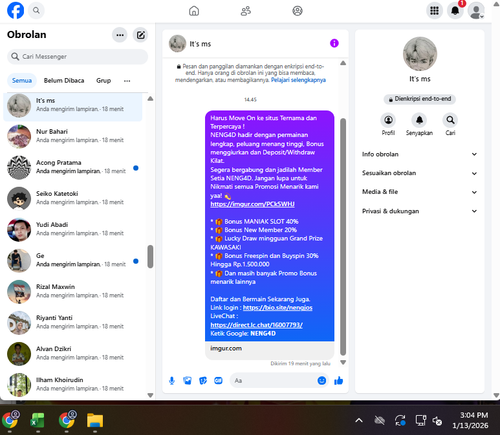Search in conversation with Cari icon
500x435 pixels.
pyautogui.click(x=450, y=120)
